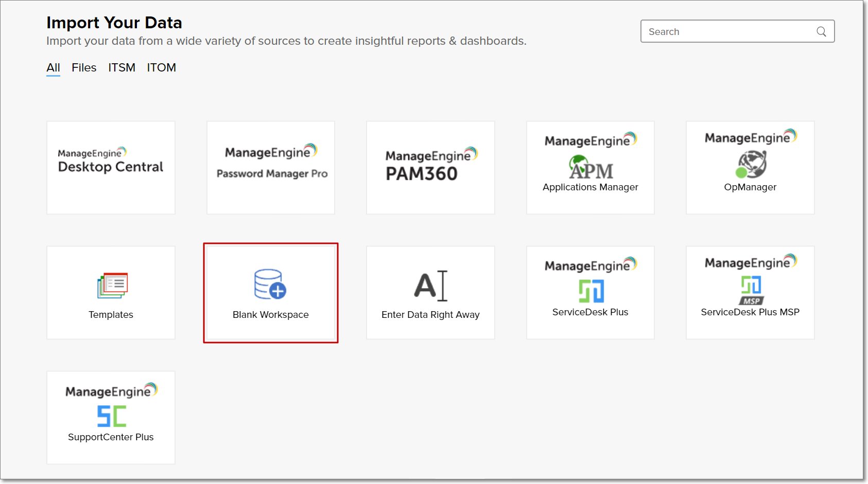Screen dimensions: 868x484
Task: Open the Templates gallery
Action: tap(111, 292)
